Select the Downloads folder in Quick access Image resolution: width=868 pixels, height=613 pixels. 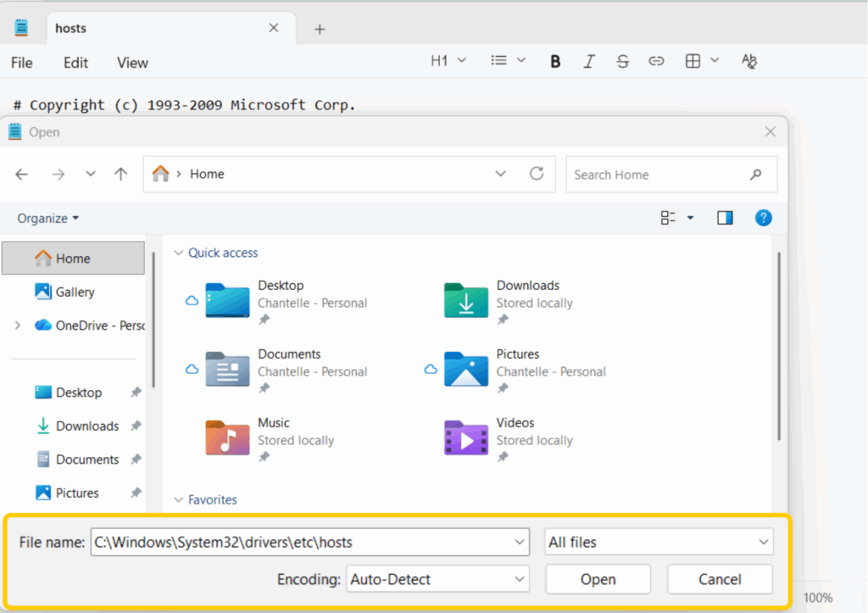(x=509, y=302)
